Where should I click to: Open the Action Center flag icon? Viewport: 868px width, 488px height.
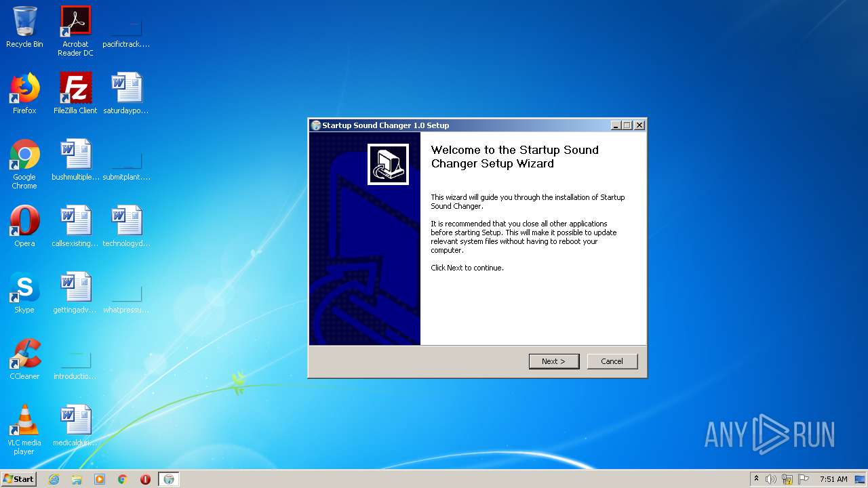tap(804, 479)
